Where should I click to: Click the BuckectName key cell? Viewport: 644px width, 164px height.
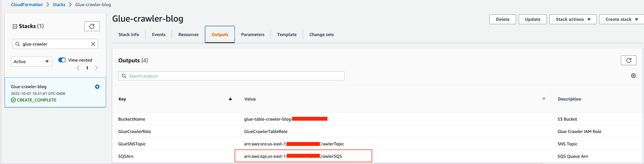click(132, 119)
